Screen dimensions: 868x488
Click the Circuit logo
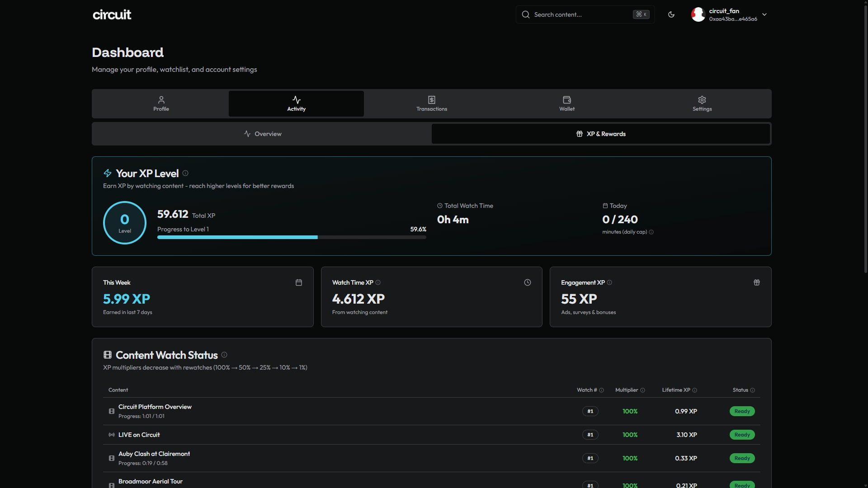112,14
